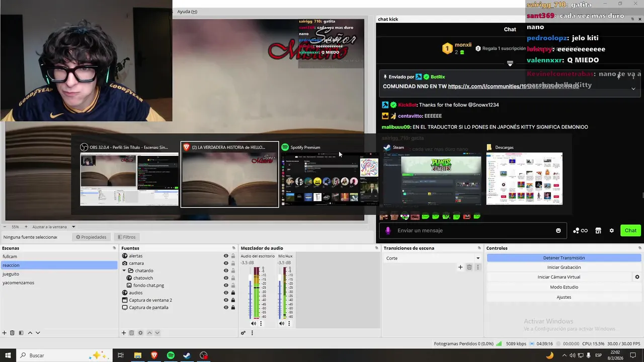Image resolution: width=644 pixels, height=362 pixels.
Task: Open Spotify from the Windows taskbar
Action: coord(171,355)
